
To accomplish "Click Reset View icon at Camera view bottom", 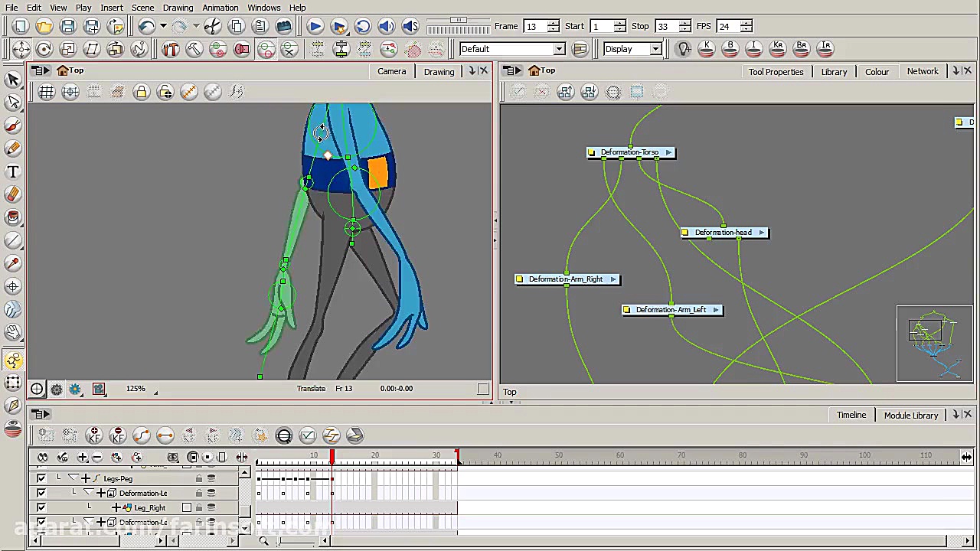I will click(37, 389).
